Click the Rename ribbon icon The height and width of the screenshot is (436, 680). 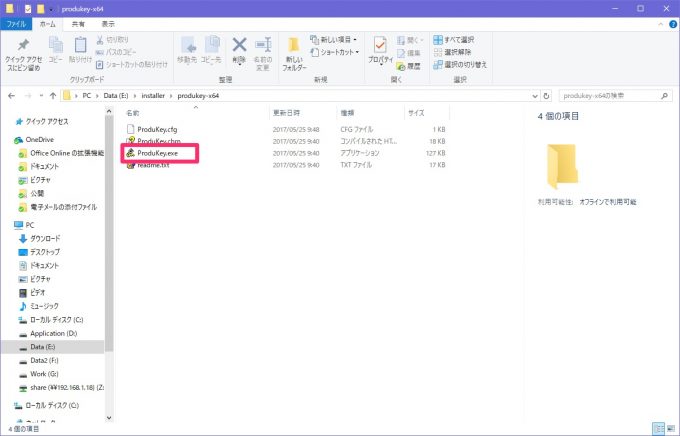click(x=263, y=54)
